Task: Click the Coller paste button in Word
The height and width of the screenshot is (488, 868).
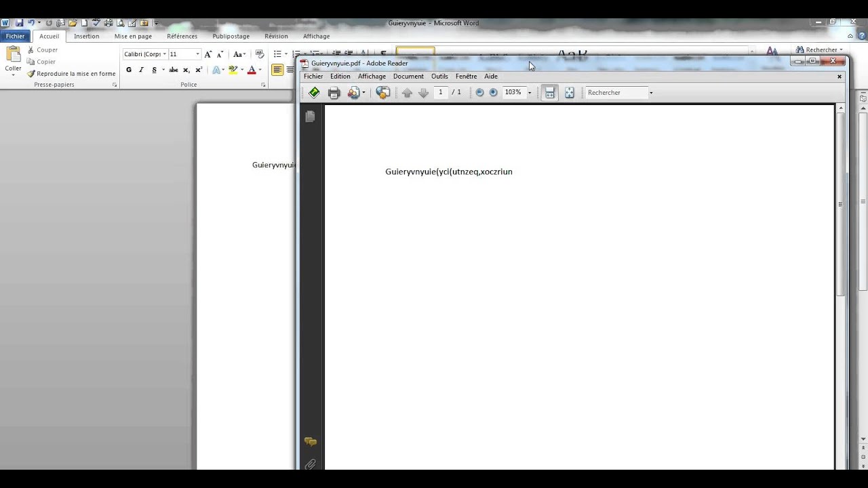Action: pos(13,60)
